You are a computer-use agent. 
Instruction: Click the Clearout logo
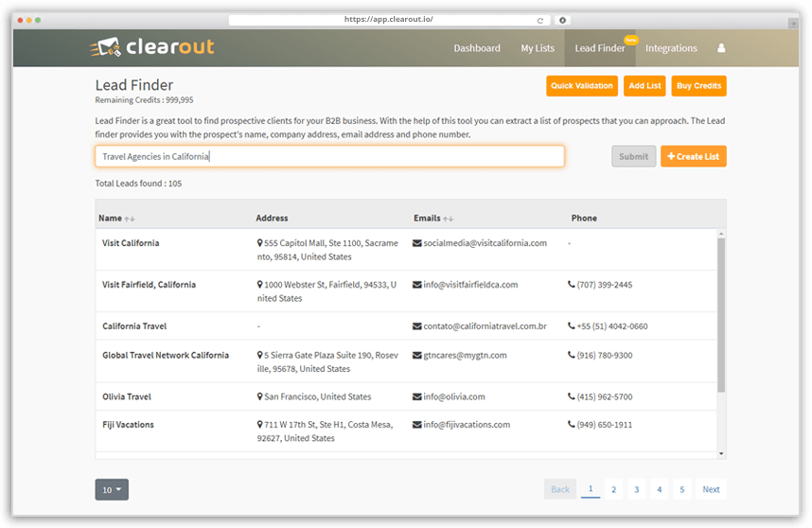(x=152, y=47)
